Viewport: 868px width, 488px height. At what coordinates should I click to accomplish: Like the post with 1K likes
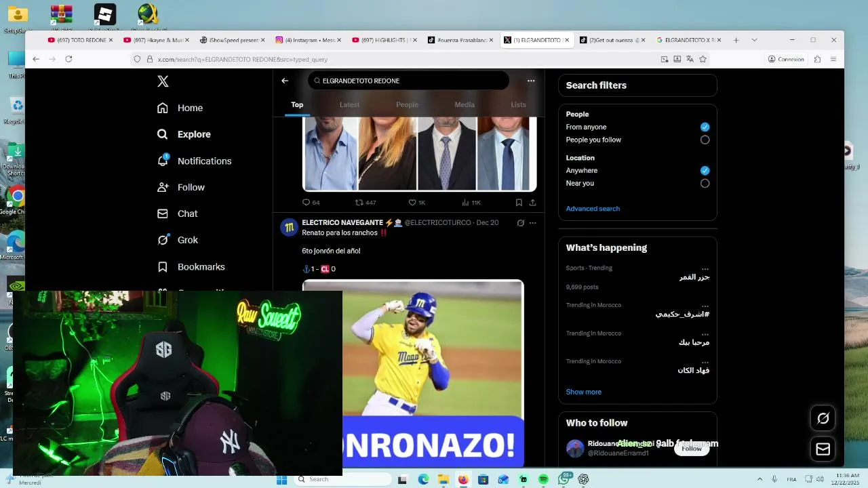pyautogui.click(x=416, y=202)
